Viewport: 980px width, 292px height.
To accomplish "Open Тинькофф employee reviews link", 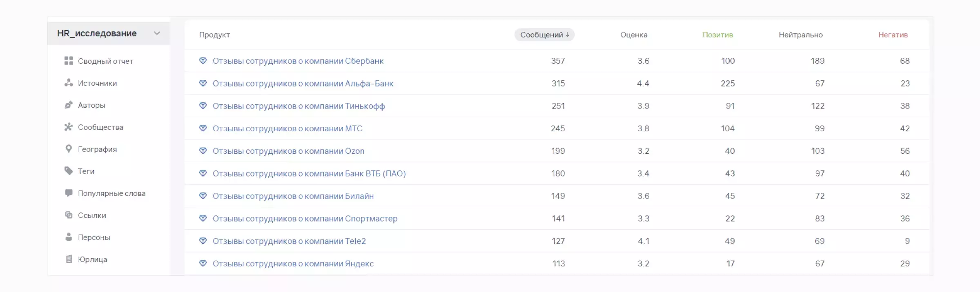I will coord(298,106).
